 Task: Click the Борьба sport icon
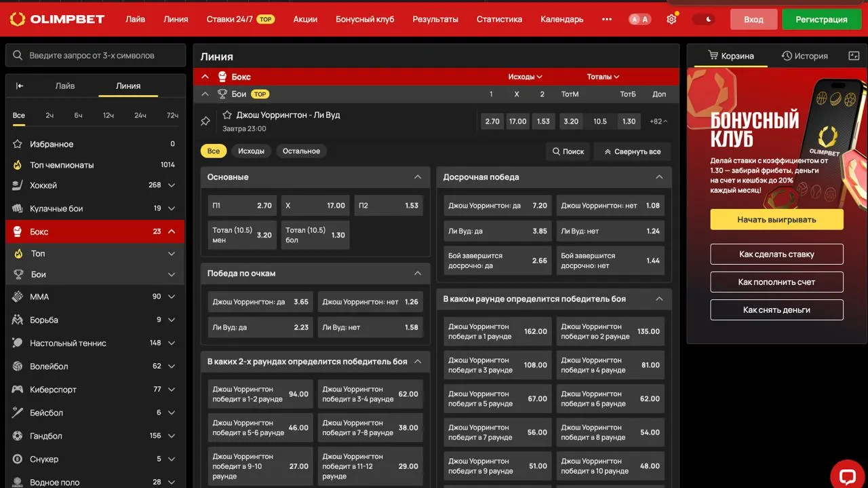point(18,320)
